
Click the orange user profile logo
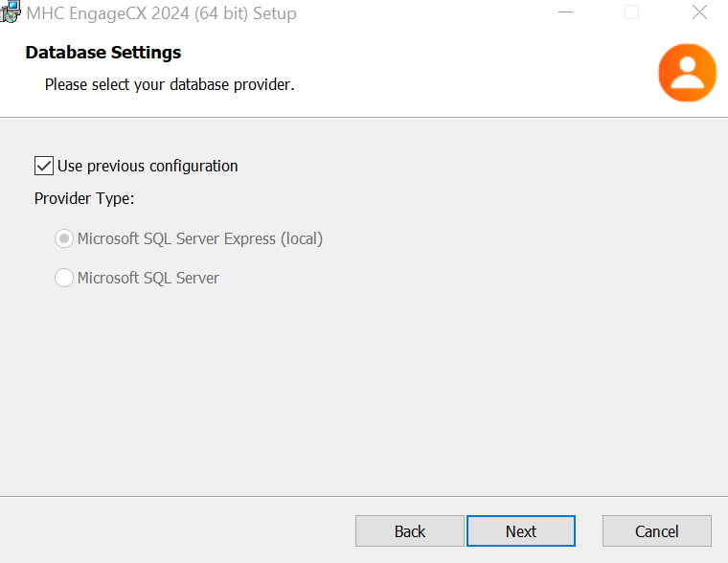pyautogui.click(x=687, y=73)
